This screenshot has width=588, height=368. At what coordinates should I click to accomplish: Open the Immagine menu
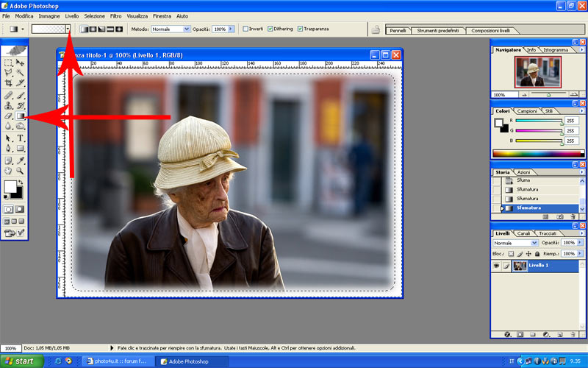click(49, 16)
